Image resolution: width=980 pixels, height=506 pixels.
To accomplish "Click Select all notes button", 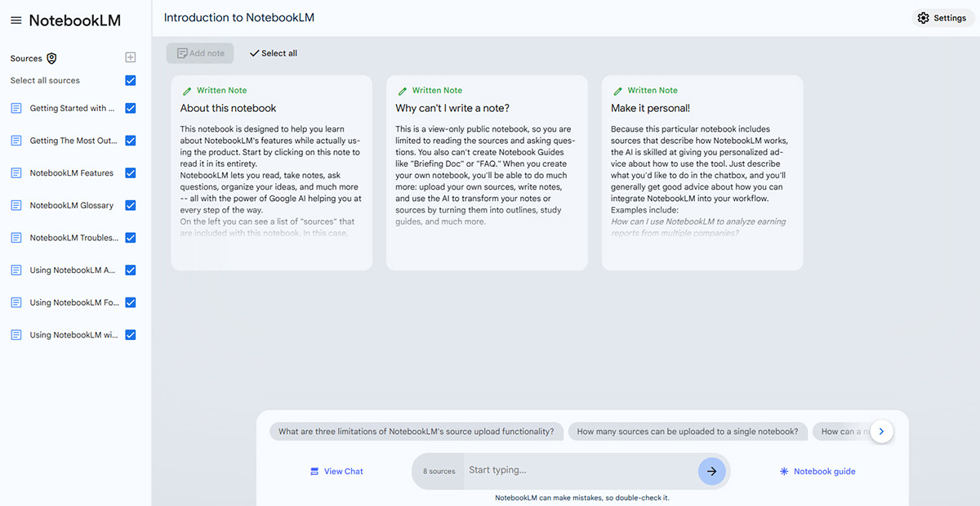I will pyautogui.click(x=274, y=53).
